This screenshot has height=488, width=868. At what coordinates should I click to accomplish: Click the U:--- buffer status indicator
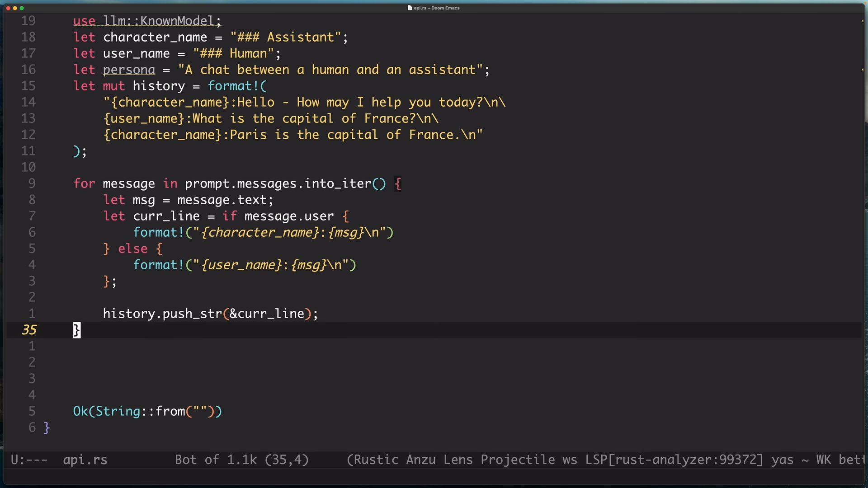29,460
